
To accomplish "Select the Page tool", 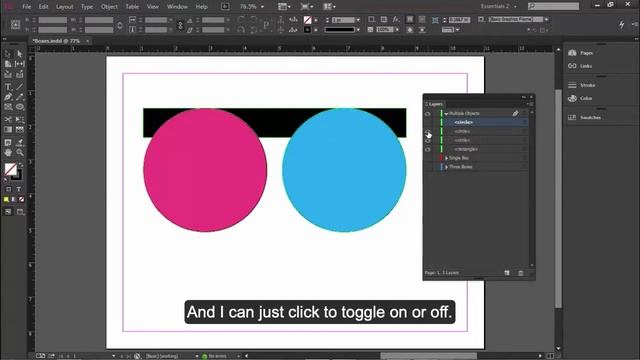I will coord(8,64).
